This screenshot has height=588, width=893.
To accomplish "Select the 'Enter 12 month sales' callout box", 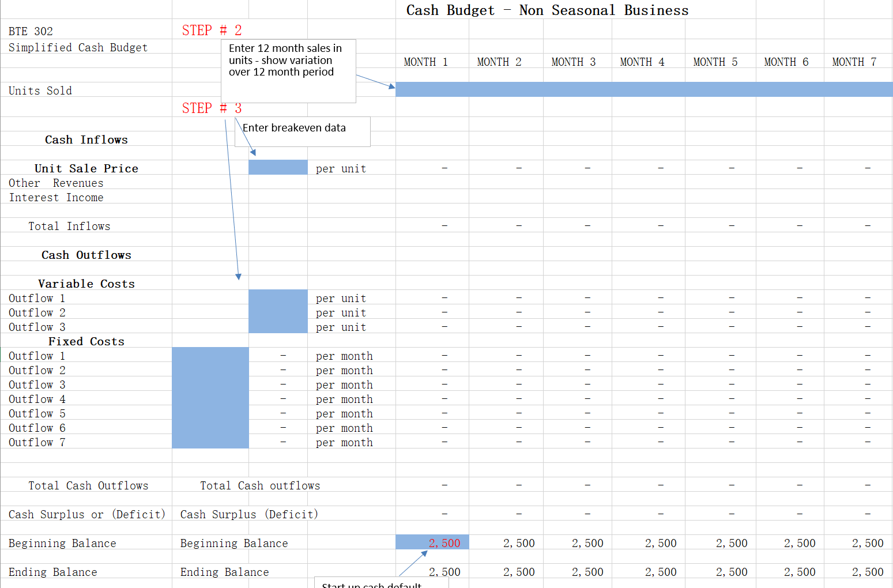I will [x=288, y=70].
